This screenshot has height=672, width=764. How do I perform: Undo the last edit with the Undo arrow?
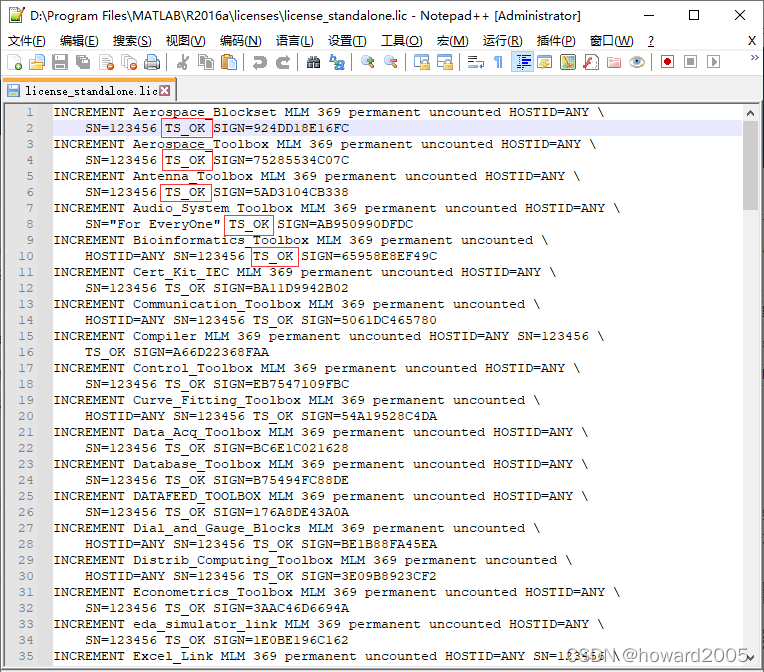[x=260, y=62]
